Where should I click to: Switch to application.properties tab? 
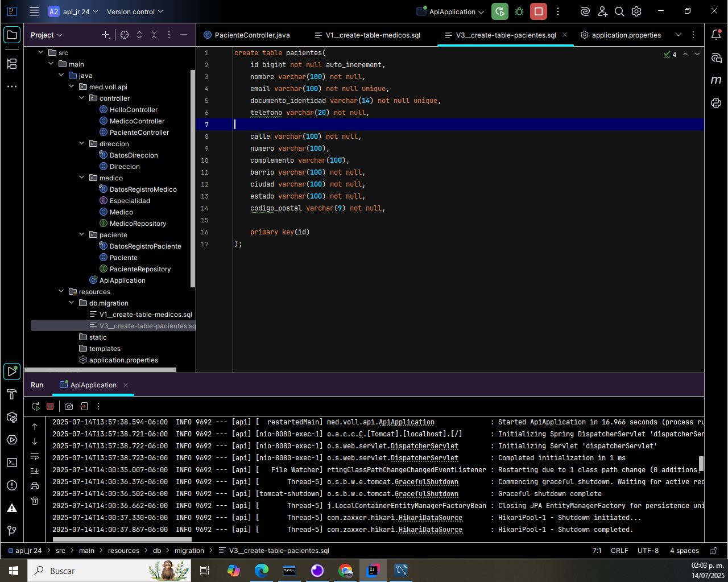coord(621,35)
